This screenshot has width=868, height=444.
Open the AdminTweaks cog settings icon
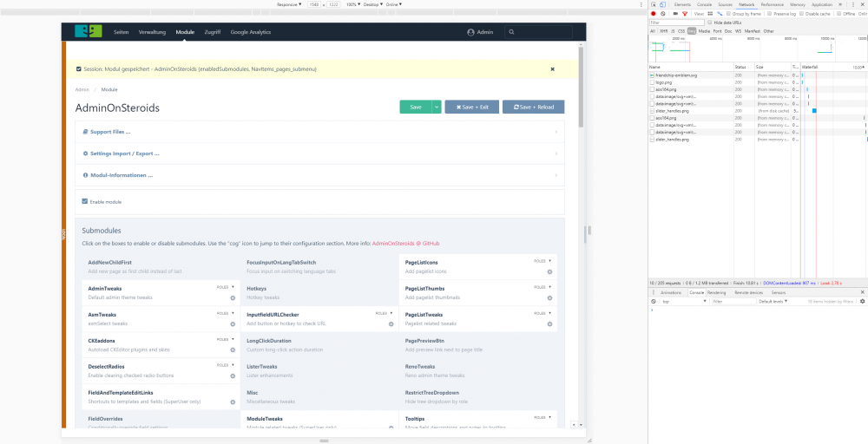coord(233,297)
